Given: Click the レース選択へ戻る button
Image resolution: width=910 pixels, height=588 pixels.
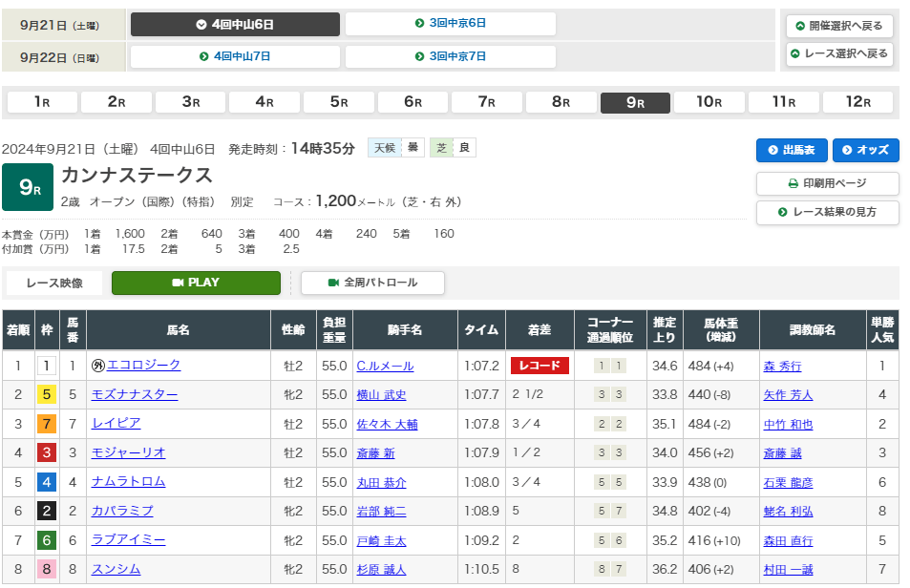Looking at the screenshot, I should 839,53.
